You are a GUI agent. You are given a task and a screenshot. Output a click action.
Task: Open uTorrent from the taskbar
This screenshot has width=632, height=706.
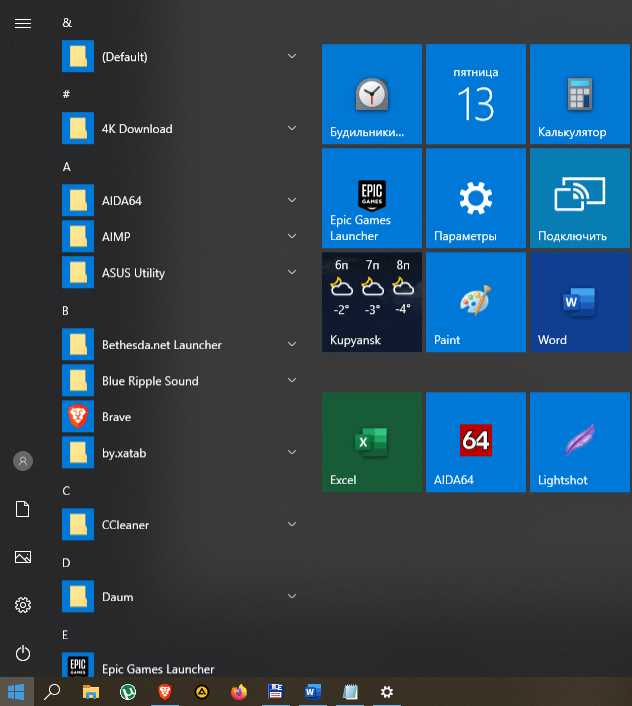tap(128, 692)
